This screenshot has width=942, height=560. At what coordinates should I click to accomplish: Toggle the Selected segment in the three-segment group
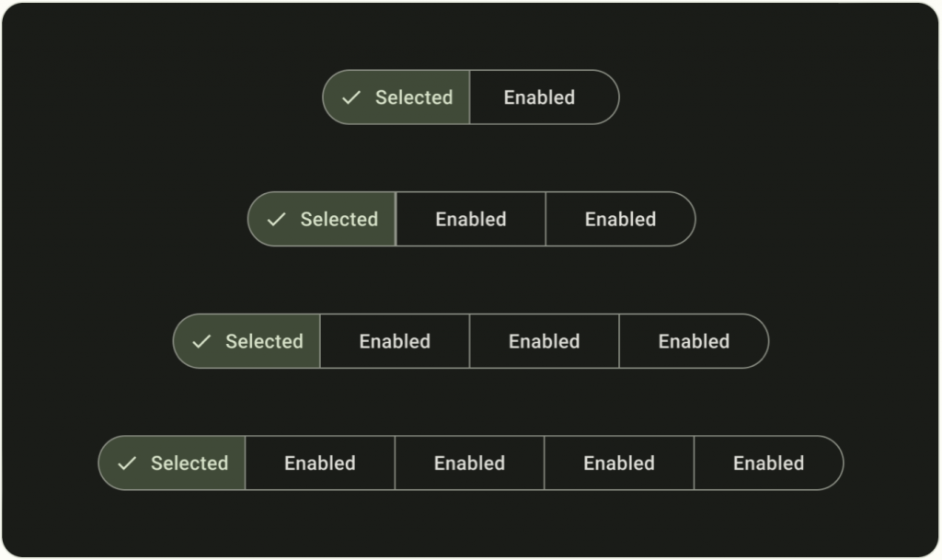(x=339, y=220)
